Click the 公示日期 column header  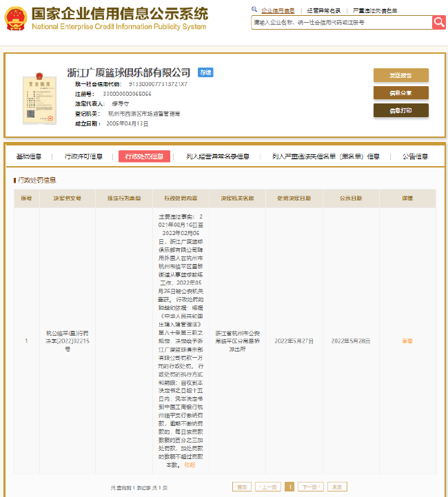351,199
